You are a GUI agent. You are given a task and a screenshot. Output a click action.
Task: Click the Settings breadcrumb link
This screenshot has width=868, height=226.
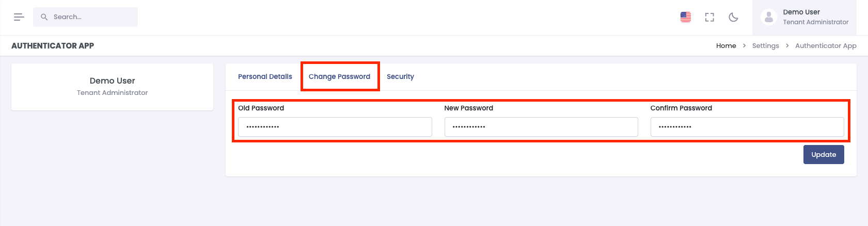[765, 46]
